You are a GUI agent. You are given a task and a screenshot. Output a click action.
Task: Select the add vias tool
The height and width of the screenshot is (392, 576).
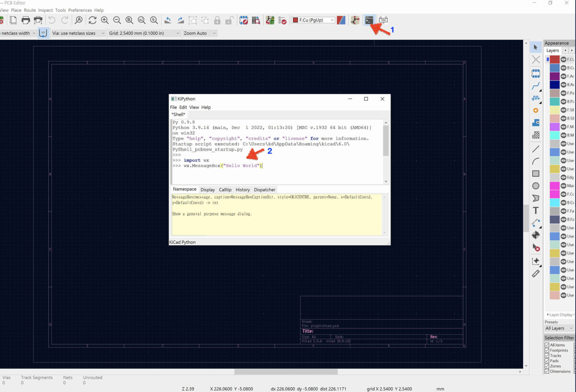click(535, 110)
